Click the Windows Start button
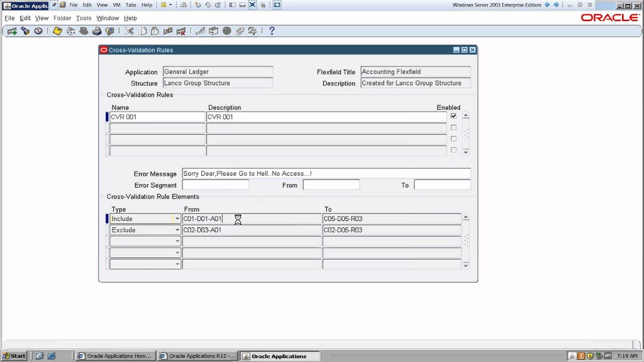Image resolution: width=644 pixels, height=362 pixels. [x=14, y=356]
